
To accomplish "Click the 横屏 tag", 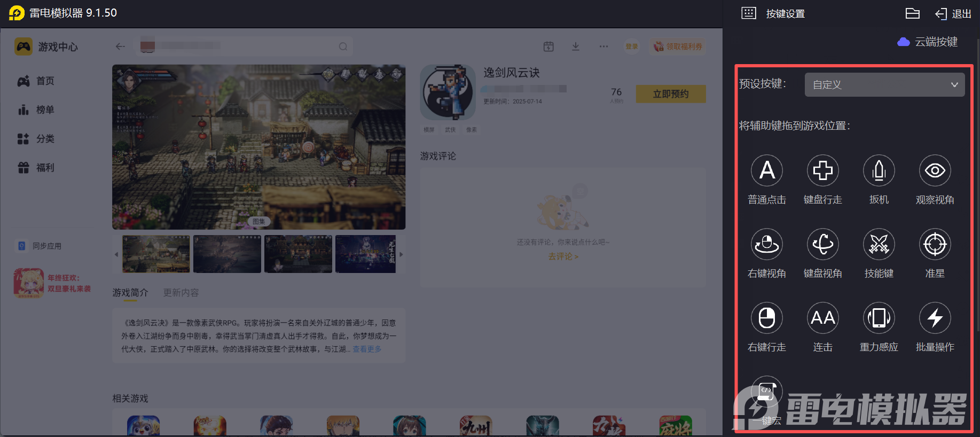I will click(429, 130).
